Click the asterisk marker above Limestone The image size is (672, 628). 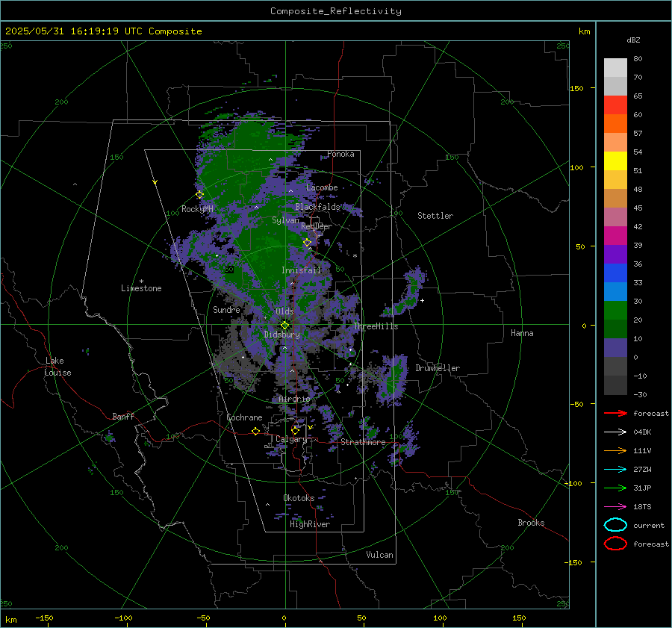coord(141,282)
